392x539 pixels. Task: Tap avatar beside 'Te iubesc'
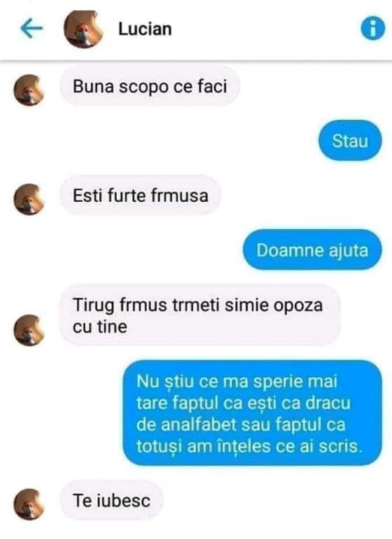pos(29,505)
